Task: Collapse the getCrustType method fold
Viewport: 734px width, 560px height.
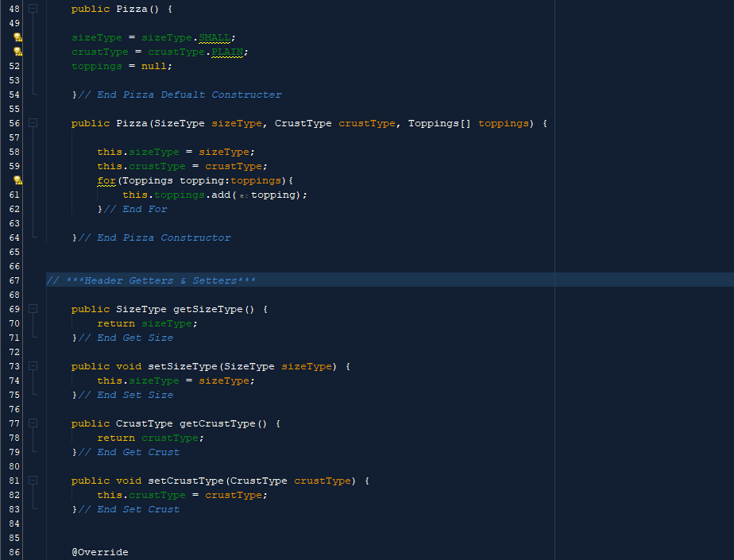Action: pos(33,423)
